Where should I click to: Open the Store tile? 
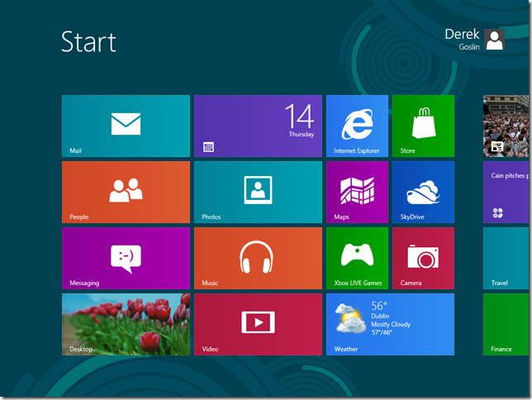[x=423, y=126]
